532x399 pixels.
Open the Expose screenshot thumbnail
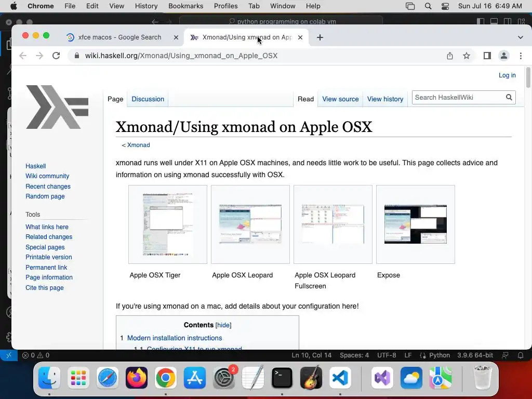[416, 224]
